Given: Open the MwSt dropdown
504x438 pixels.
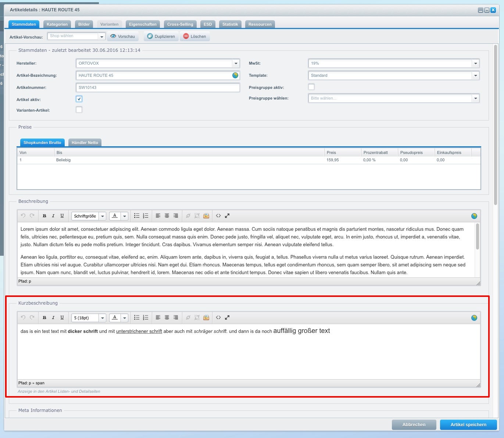Looking at the screenshot, I should 476,63.
